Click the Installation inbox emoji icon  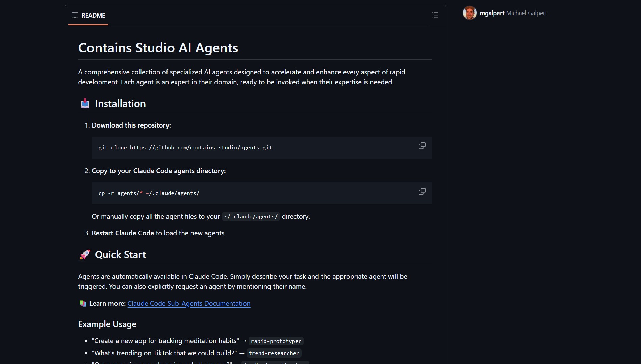coord(85,103)
